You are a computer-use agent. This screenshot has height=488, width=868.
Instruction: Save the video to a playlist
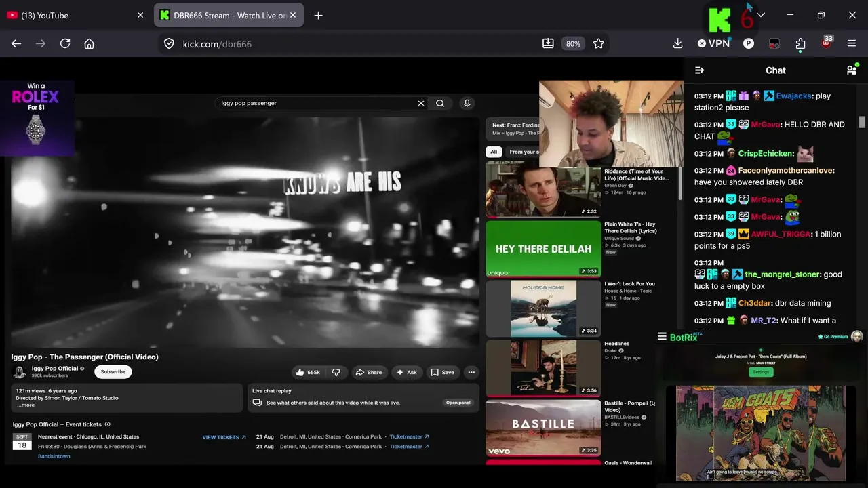(442, 372)
